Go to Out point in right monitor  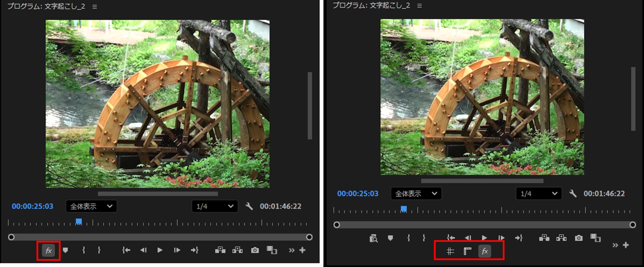[519, 238]
